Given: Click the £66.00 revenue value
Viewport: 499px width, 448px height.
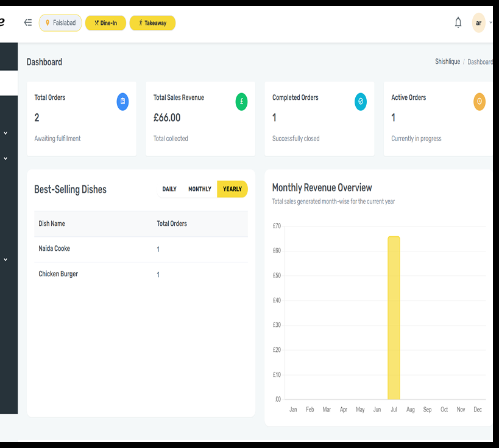Looking at the screenshot, I should [x=167, y=117].
